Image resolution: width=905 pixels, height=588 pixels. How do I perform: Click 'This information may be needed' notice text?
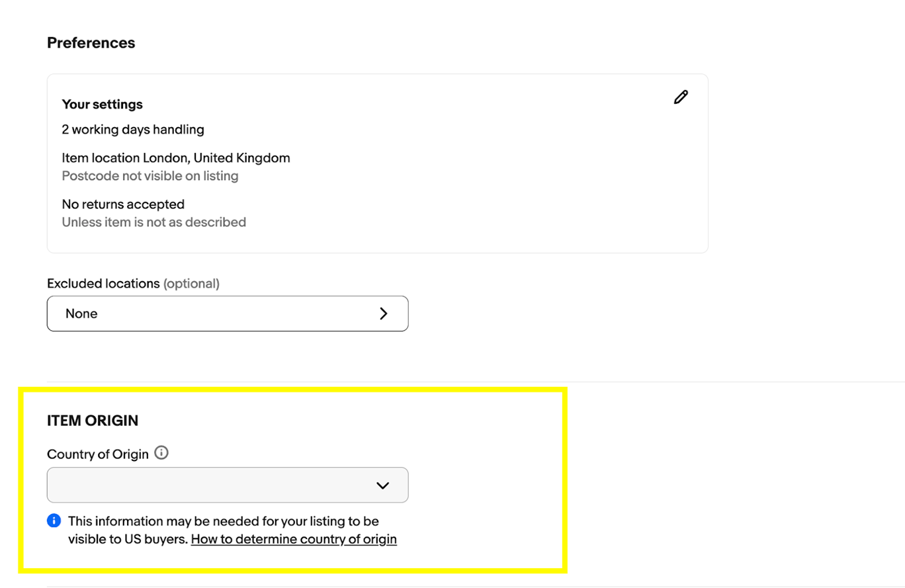click(223, 521)
